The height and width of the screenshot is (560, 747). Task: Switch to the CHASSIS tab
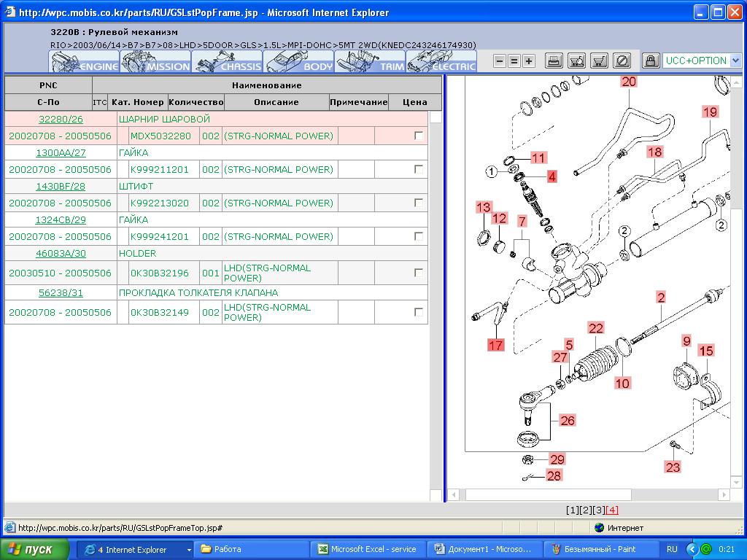[226, 61]
